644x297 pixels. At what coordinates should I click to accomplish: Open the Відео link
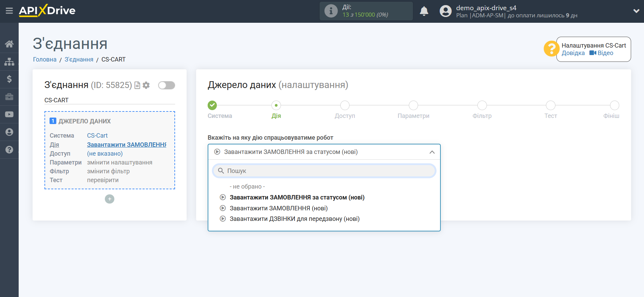click(605, 53)
